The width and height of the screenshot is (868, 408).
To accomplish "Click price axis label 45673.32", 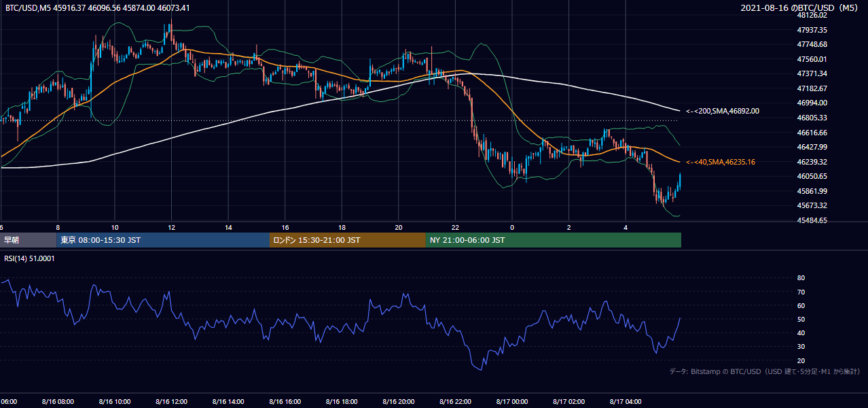I will (x=812, y=205).
